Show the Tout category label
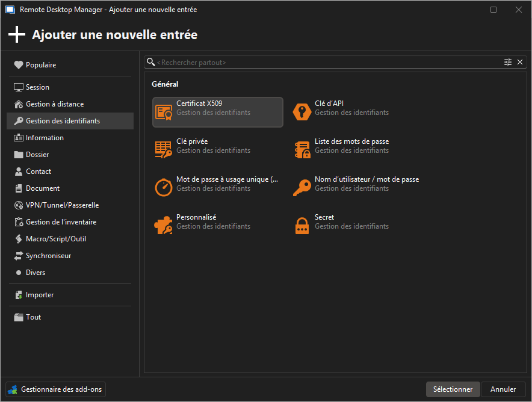This screenshot has width=532, height=402. (x=33, y=317)
